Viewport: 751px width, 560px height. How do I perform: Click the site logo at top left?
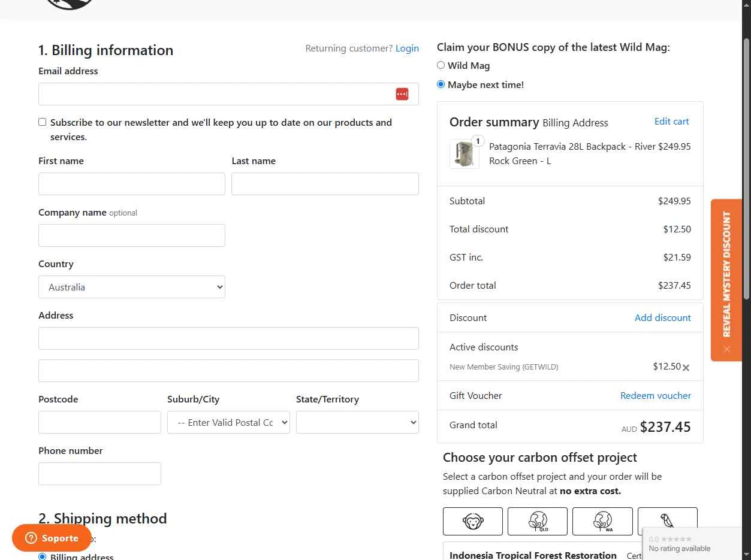click(x=69, y=5)
